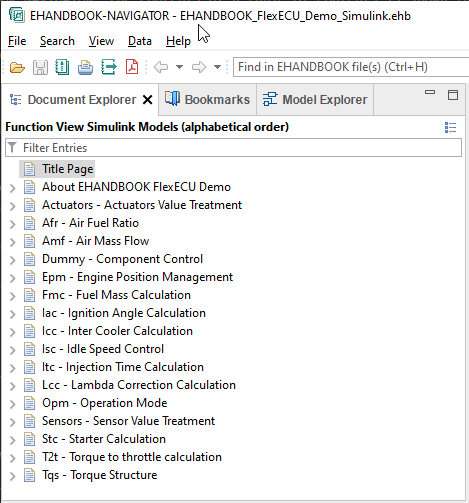This screenshot has width=469, height=503.
Task: Expand Iac - Ignition Angle Calculation node
Action: coord(13,314)
